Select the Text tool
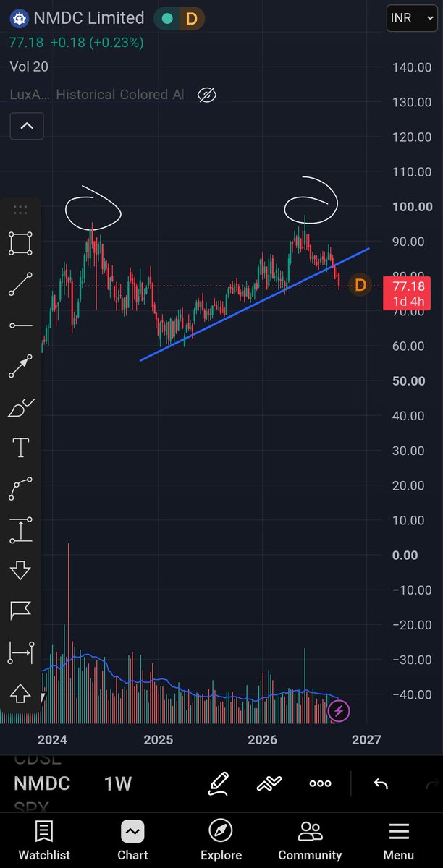The width and height of the screenshot is (443, 868). [x=20, y=448]
